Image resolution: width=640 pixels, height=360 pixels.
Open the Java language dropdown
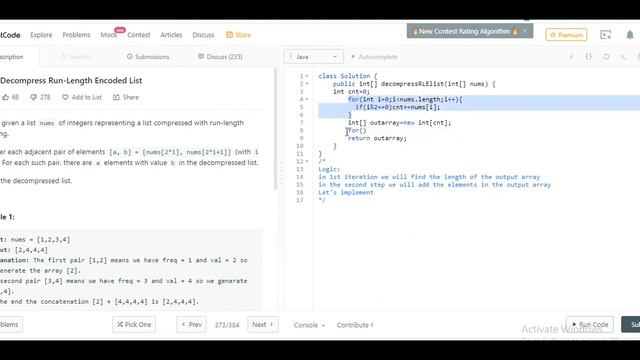click(x=313, y=57)
